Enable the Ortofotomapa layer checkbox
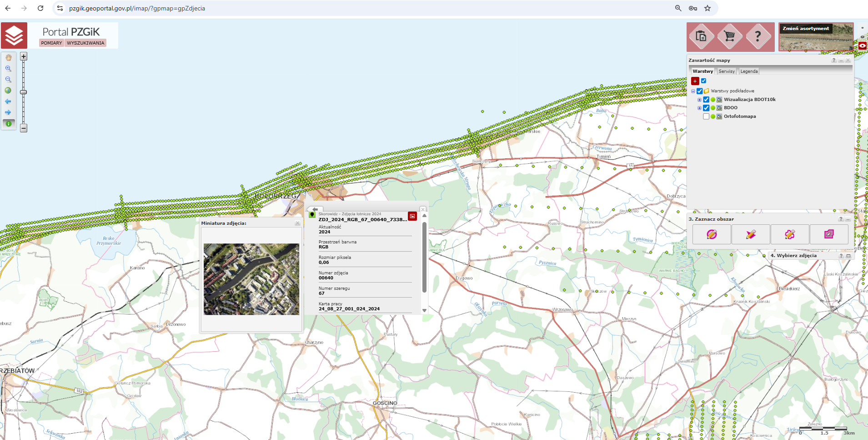Image resolution: width=868 pixels, height=440 pixels. [x=706, y=116]
